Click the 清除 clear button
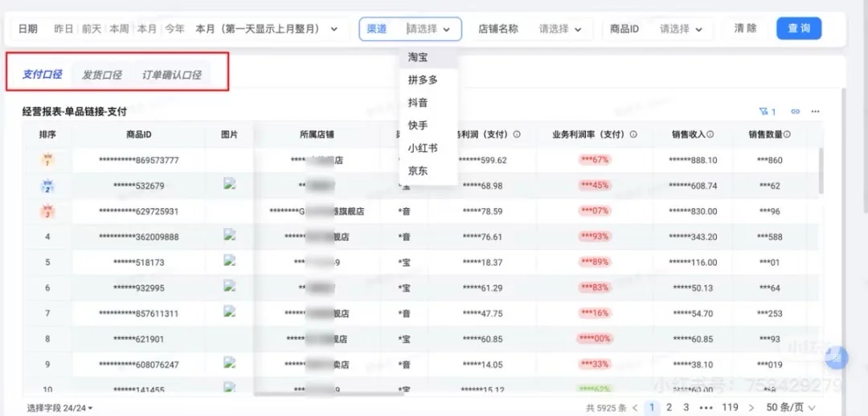Viewport: 868px width, 416px height. pyautogui.click(x=745, y=28)
